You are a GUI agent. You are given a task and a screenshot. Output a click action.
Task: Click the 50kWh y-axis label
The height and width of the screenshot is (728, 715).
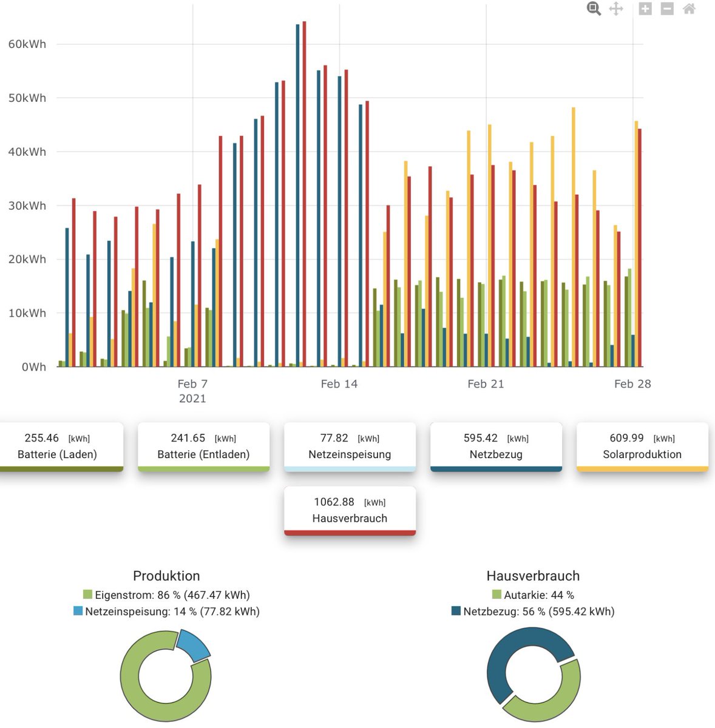tap(27, 98)
